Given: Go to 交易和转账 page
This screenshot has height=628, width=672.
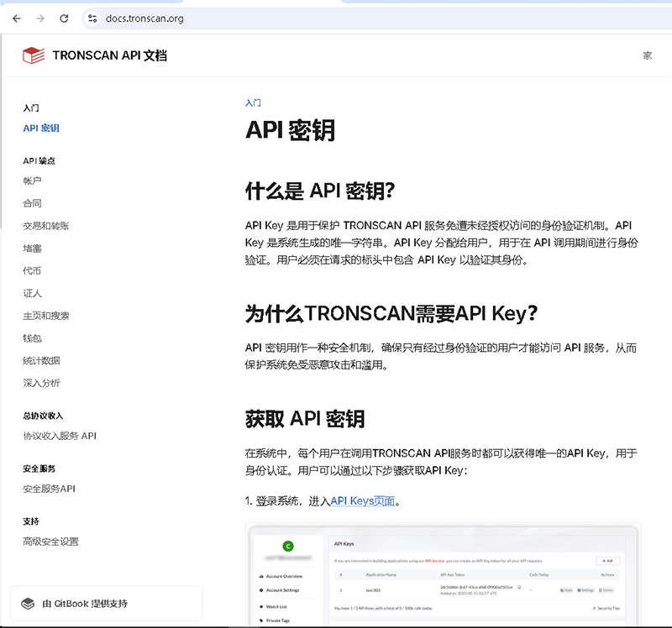Looking at the screenshot, I should (x=46, y=226).
